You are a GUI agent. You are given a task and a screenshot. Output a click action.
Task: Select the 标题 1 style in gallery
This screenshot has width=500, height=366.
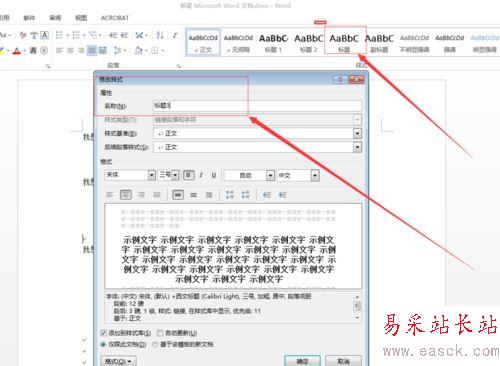(273, 43)
